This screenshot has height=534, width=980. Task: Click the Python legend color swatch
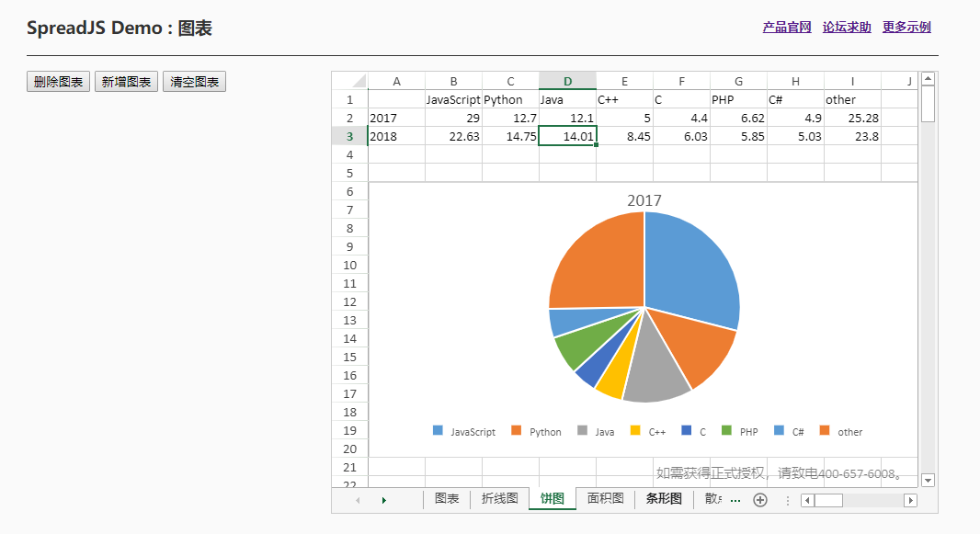pos(517,430)
